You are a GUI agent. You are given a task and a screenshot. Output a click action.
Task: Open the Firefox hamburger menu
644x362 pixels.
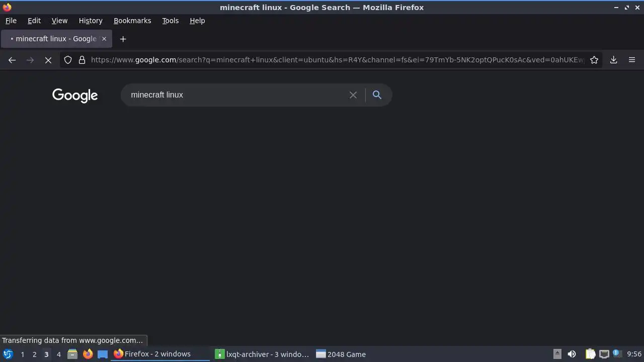pos(632,60)
